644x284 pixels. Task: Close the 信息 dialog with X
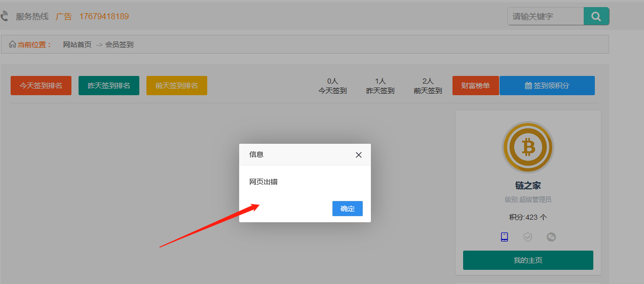coord(359,155)
